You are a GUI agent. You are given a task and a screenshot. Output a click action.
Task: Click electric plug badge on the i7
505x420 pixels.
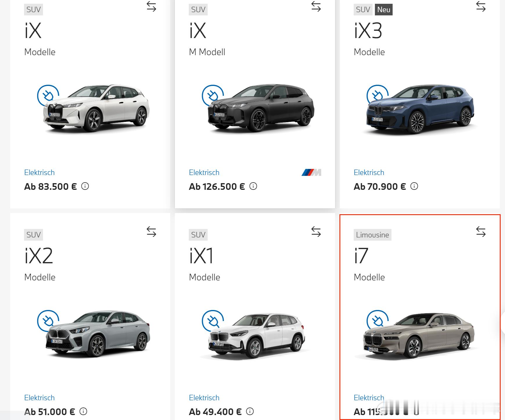coord(378,321)
